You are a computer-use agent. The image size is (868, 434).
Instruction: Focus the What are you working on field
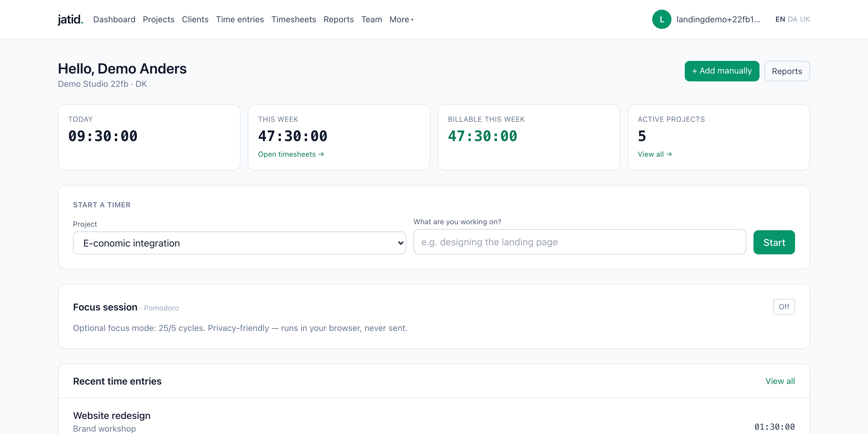coord(580,242)
